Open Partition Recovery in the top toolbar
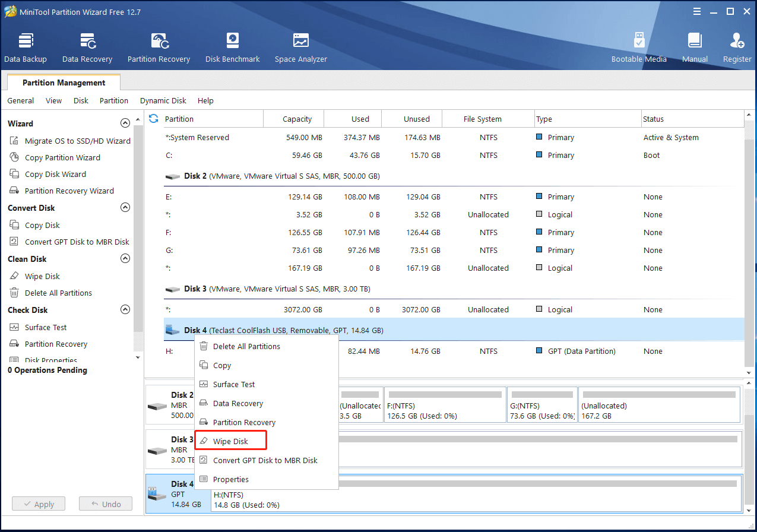This screenshot has height=532, width=757. click(x=159, y=47)
